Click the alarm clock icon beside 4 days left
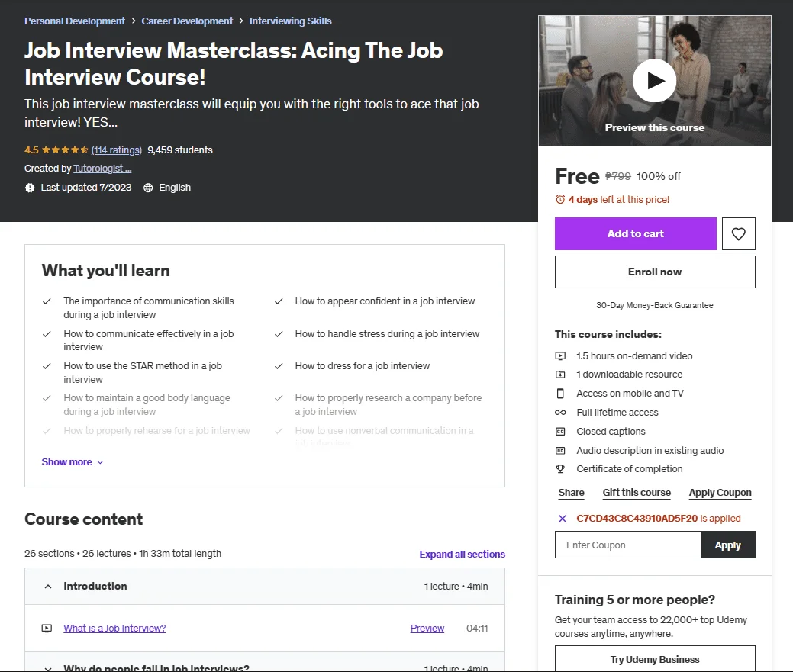This screenshot has height=672, width=793. [560, 200]
